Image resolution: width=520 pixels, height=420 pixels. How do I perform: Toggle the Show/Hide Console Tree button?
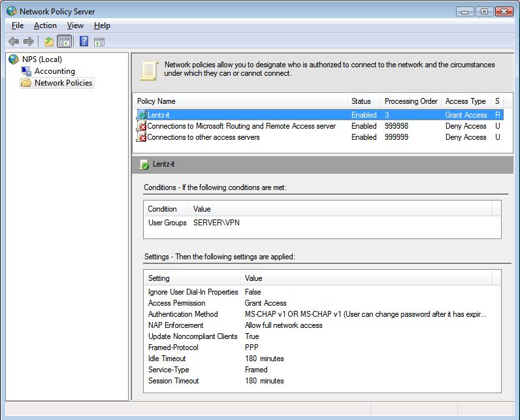click(x=64, y=42)
